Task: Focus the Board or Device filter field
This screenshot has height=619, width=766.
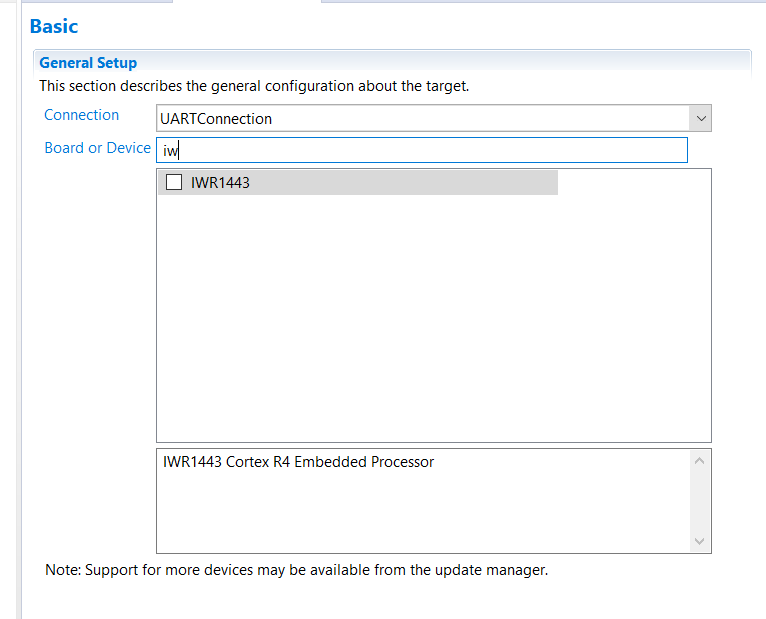Action: point(422,150)
